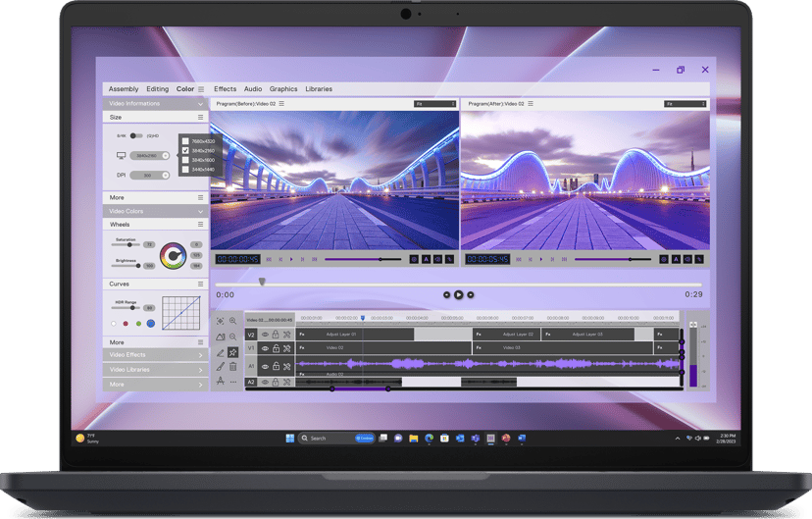Toggle the 8/4K to HD switch

click(x=135, y=135)
